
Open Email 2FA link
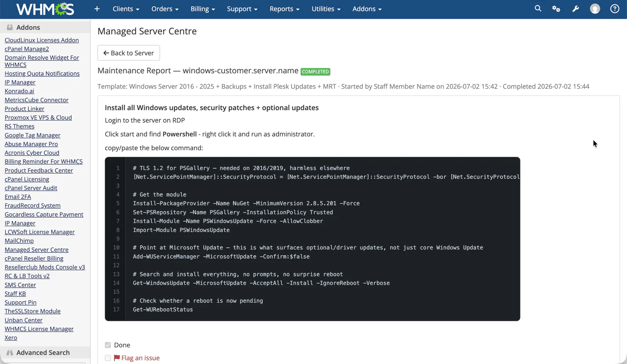tap(18, 197)
